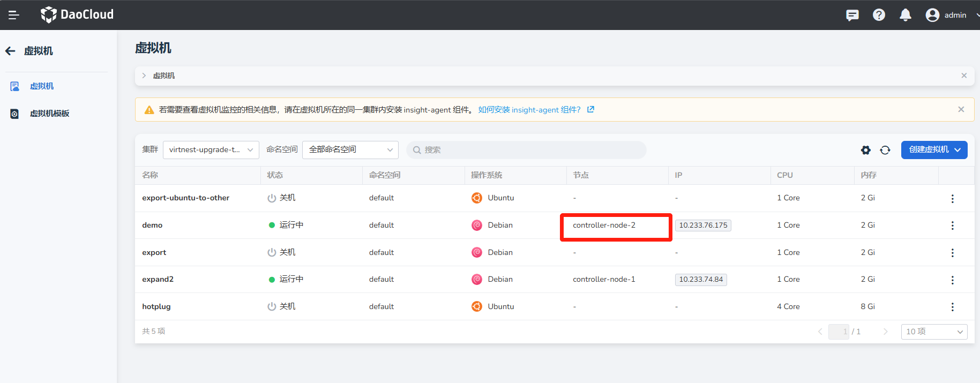980x383 pixels.
Task: Open more actions for hotplug VM
Action: point(952,307)
